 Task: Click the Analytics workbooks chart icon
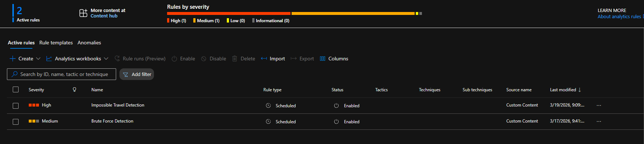pyautogui.click(x=49, y=59)
